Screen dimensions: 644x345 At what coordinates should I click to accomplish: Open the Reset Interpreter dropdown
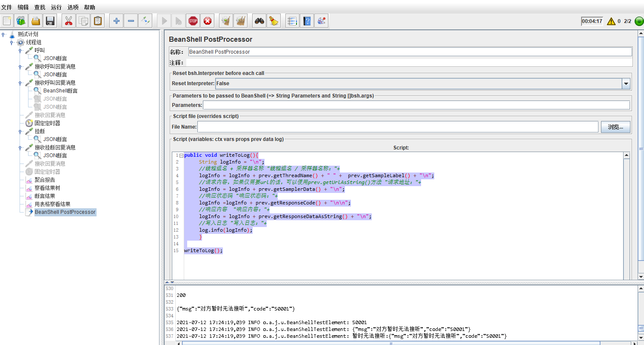pos(626,83)
